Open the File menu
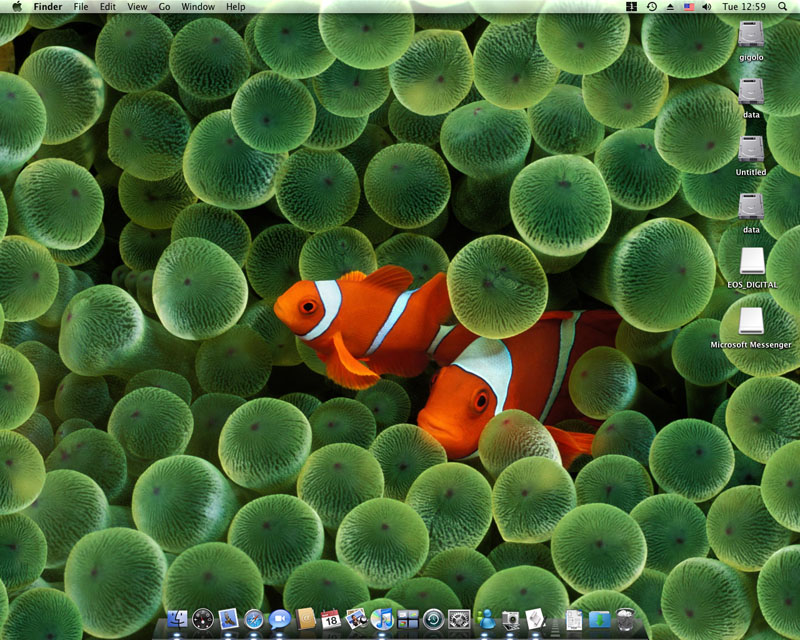Image resolution: width=800 pixels, height=640 pixels. [x=81, y=7]
